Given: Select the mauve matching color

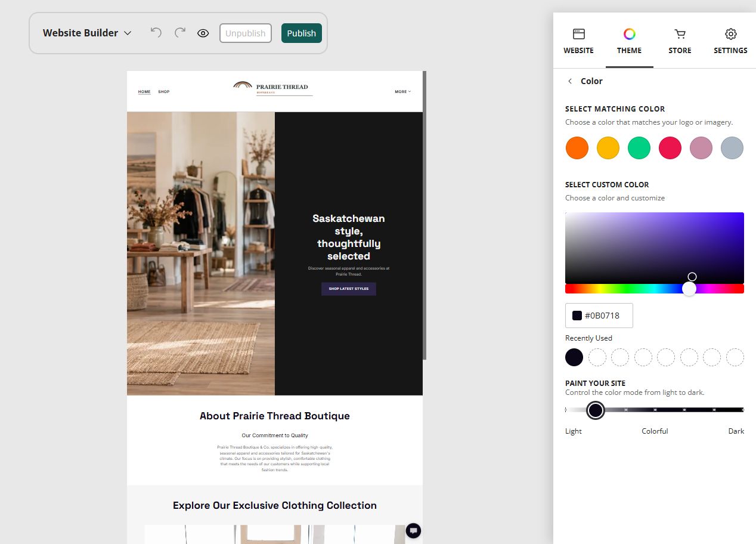Looking at the screenshot, I should click(701, 148).
